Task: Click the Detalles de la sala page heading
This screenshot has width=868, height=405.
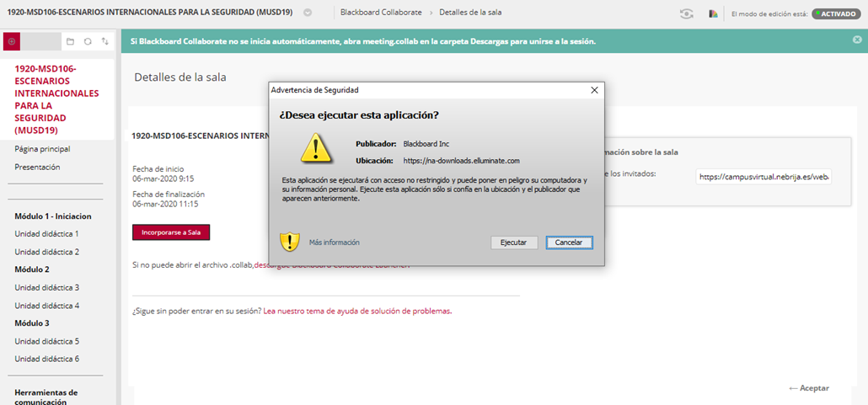Action: (180, 77)
